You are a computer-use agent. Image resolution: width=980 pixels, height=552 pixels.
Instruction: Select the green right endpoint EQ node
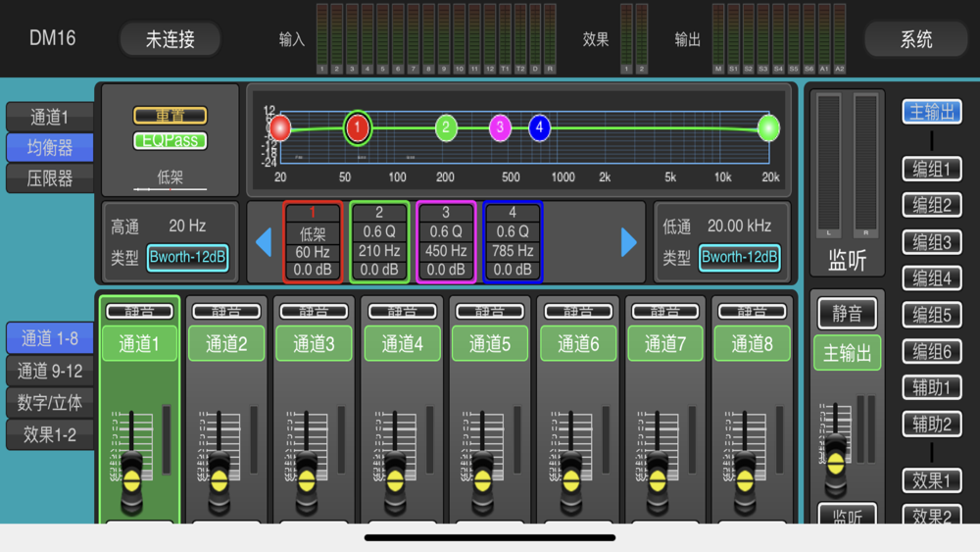pyautogui.click(x=768, y=128)
